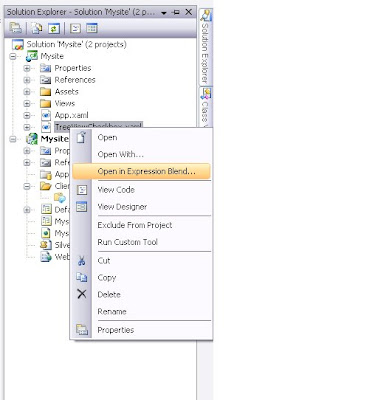Click the X Delete icon in context menu

[x=82, y=294]
